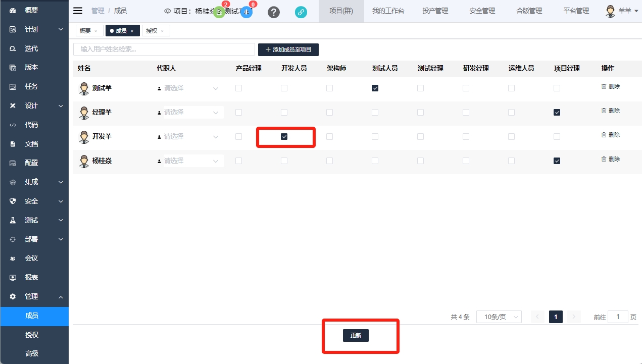The image size is (642, 364).
Task: Uncheck 开发人员 for 开发羊
Action: click(x=284, y=137)
